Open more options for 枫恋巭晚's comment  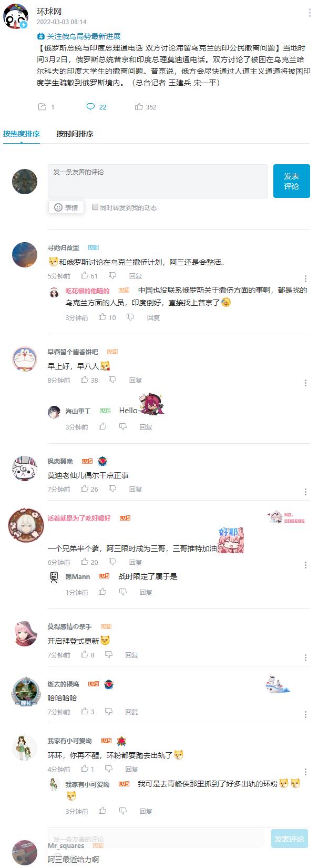click(305, 492)
